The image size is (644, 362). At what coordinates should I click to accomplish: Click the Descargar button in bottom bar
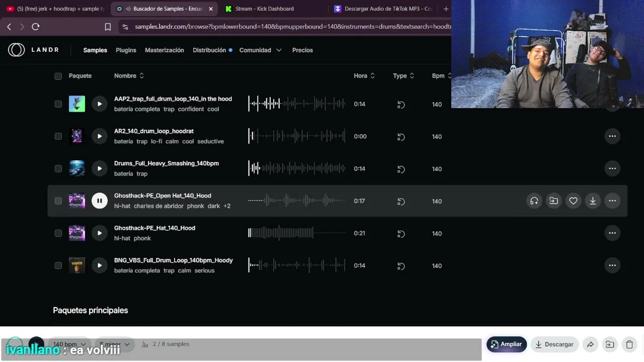(x=554, y=344)
